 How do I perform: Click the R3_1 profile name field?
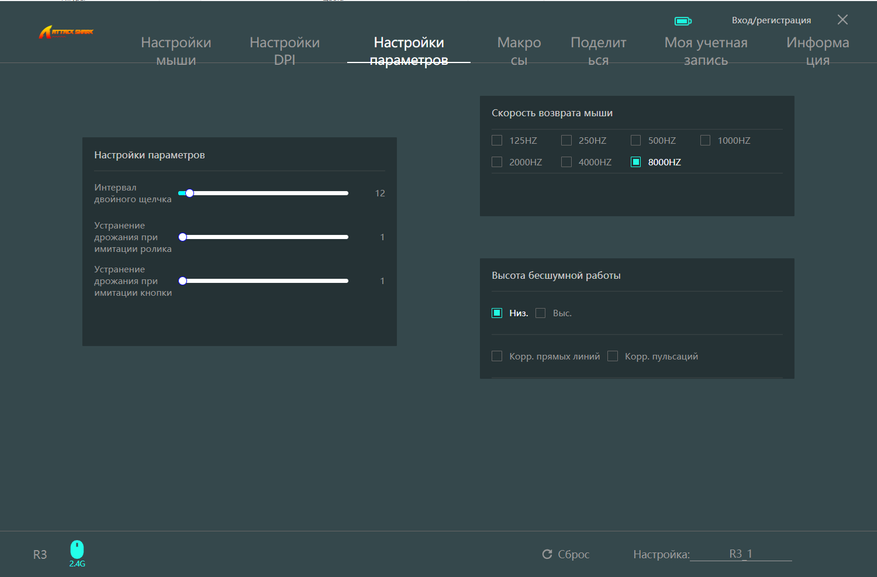click(741, 554)
